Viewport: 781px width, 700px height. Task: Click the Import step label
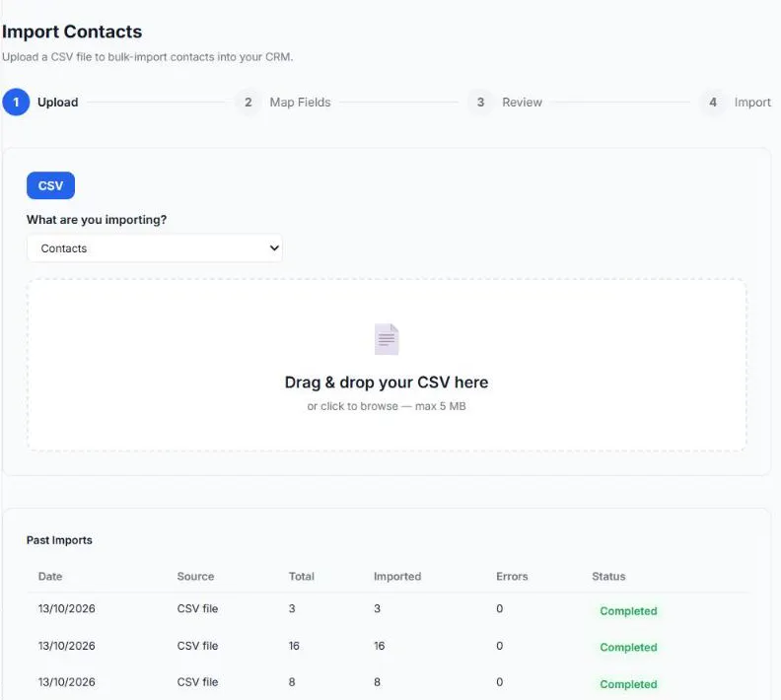pyautogui.click(x=752, y=103)
